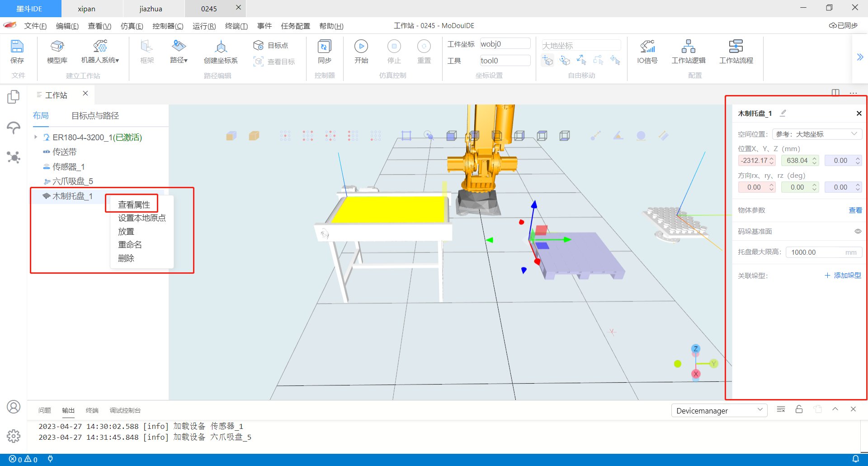Click Create Coordinate System (创建坐标系) icon
Image resolution: width=868 pixels, height=466 pixels.
point(221,47)
